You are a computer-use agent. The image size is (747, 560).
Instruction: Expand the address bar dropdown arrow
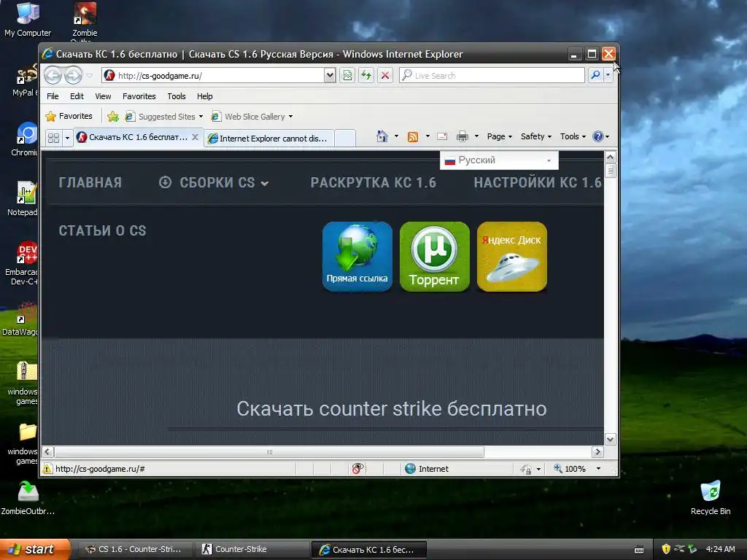pos(329,75)
